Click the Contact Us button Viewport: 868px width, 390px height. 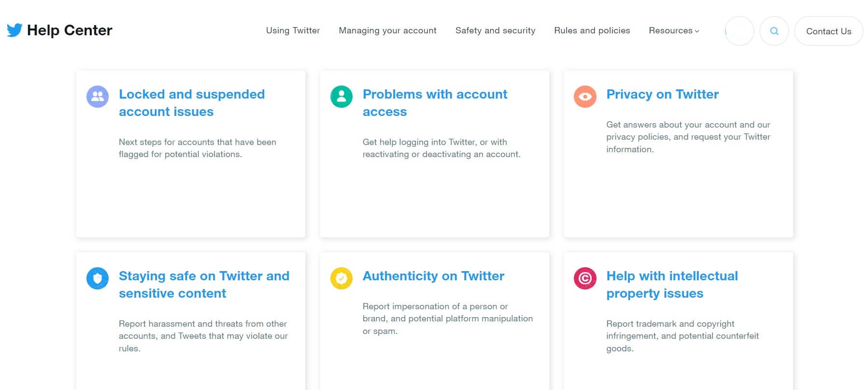pyautogui.click(x=828, y=31)
